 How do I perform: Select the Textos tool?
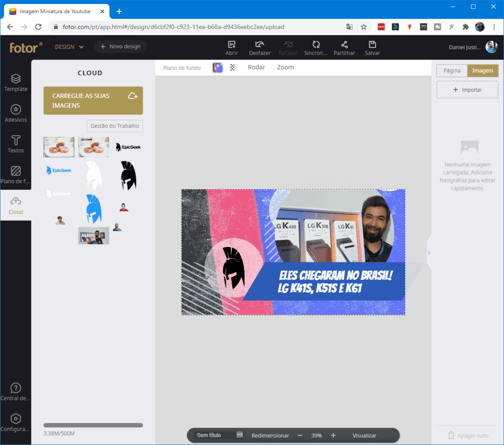[16, 144]
